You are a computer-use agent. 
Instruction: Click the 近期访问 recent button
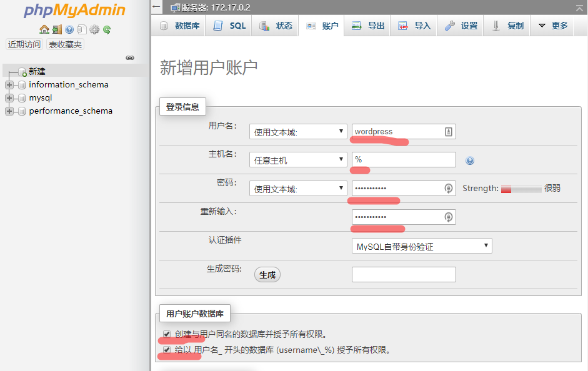(24, 44)
